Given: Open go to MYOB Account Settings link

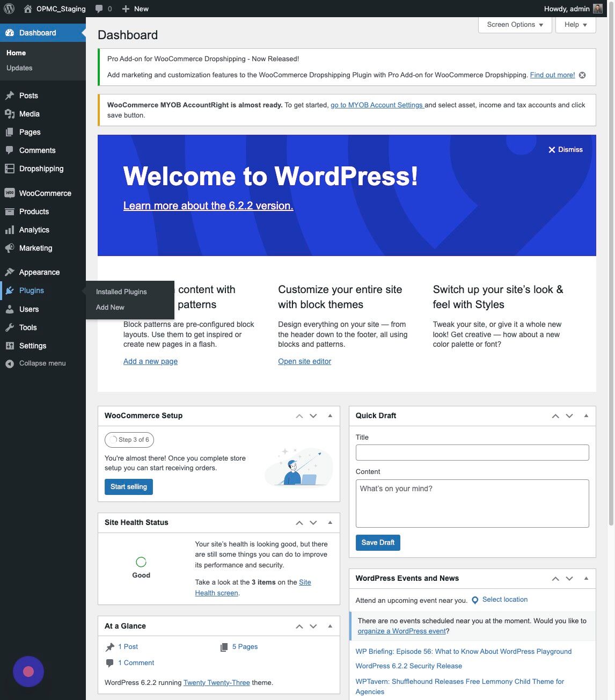Looking at the screenshot, I should [377, 105].
